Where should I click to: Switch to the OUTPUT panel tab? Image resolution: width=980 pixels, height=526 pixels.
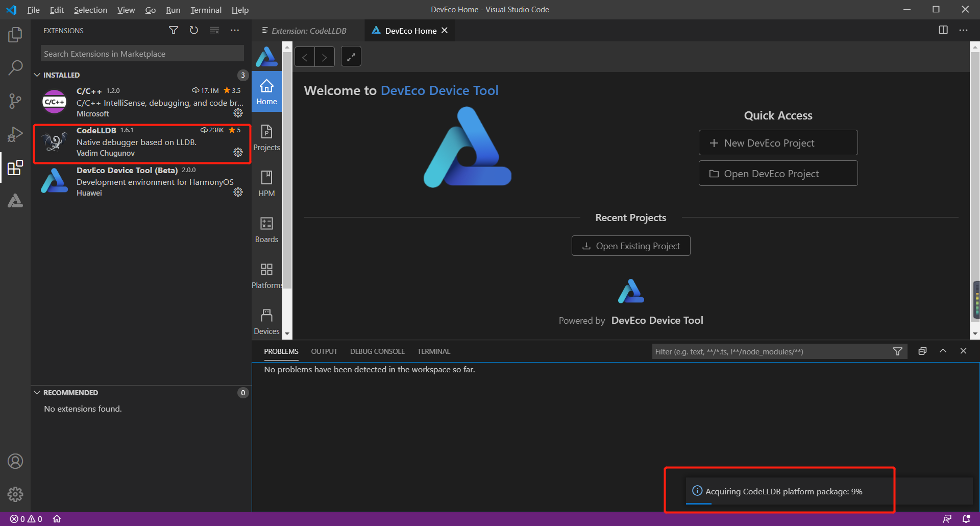(x=324, y=351)
